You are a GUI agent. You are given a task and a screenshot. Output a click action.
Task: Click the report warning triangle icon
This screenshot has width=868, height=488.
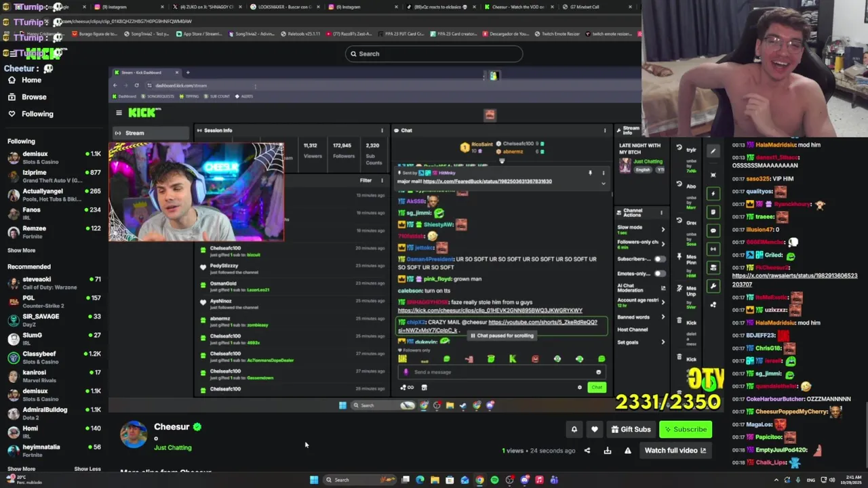(x=628, y=451)
